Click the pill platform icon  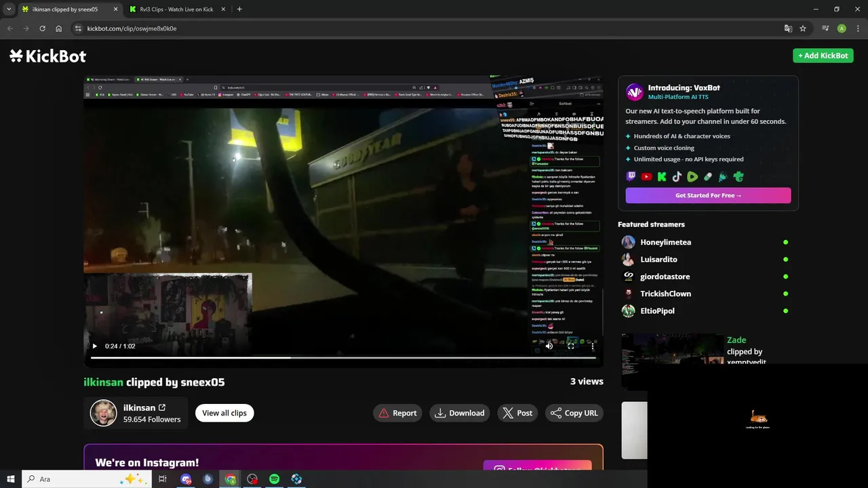pyautogui.click(x=708, y=177)
